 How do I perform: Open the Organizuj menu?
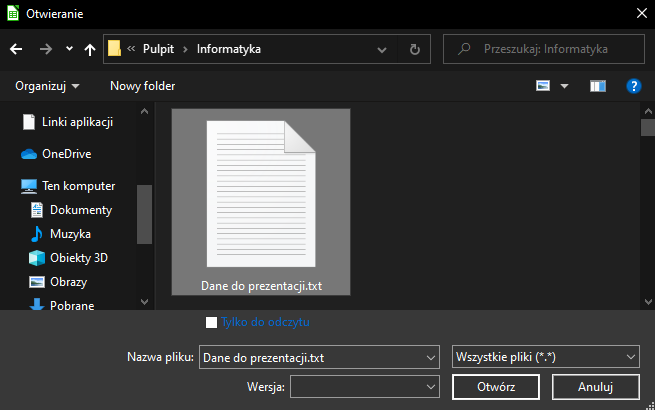pos(47,86)
